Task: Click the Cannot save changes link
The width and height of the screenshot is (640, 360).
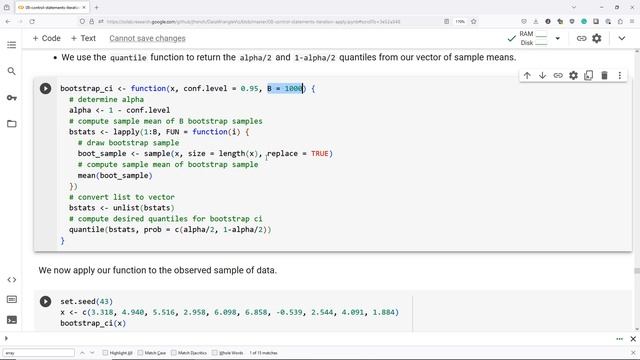Action: click(147, 38)
